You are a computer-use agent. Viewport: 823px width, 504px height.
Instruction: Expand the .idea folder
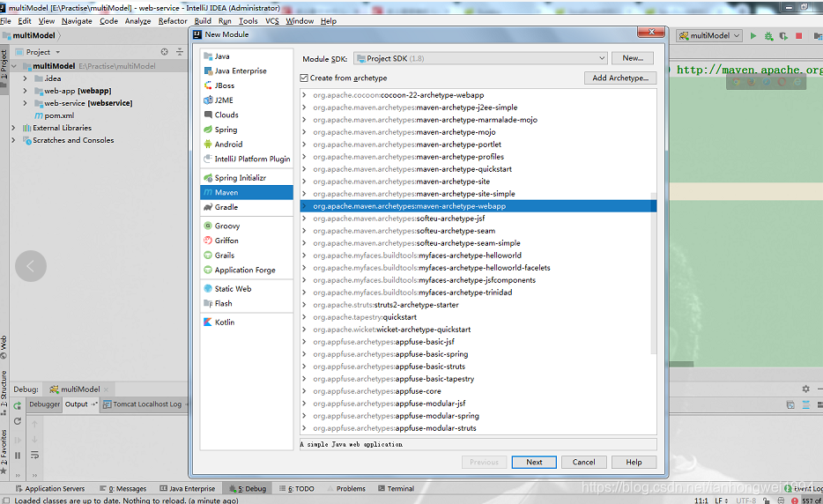click(x=25, y=78)
